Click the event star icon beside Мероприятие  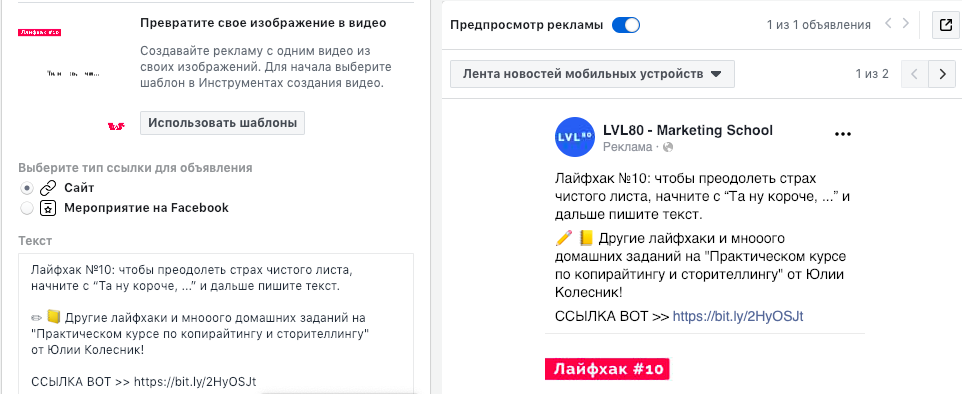(x=48, y=208)
